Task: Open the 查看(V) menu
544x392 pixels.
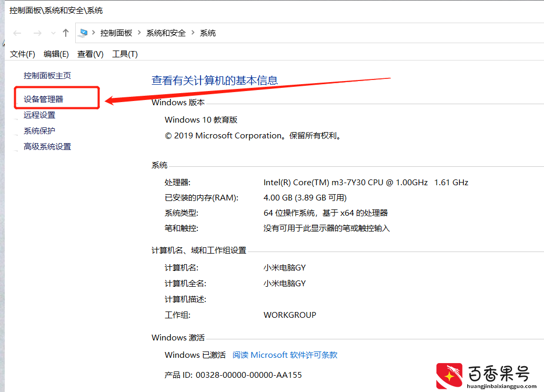Action: (x=90, y=54)
